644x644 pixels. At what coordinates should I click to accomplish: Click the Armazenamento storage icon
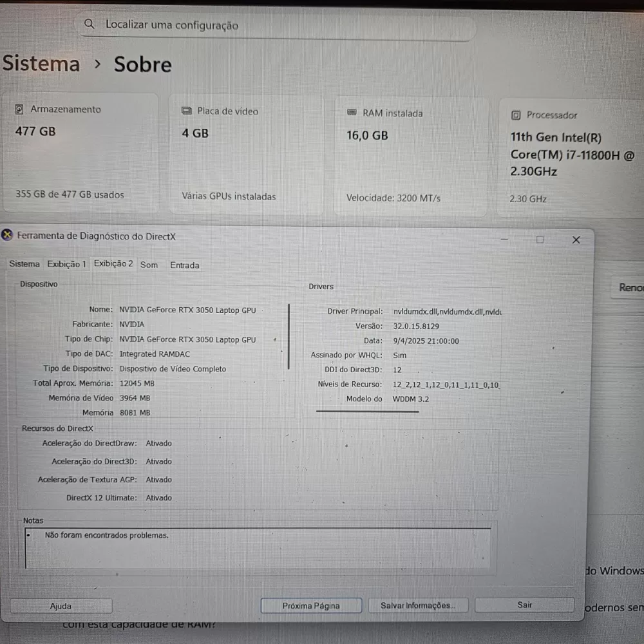click(20, 109)
